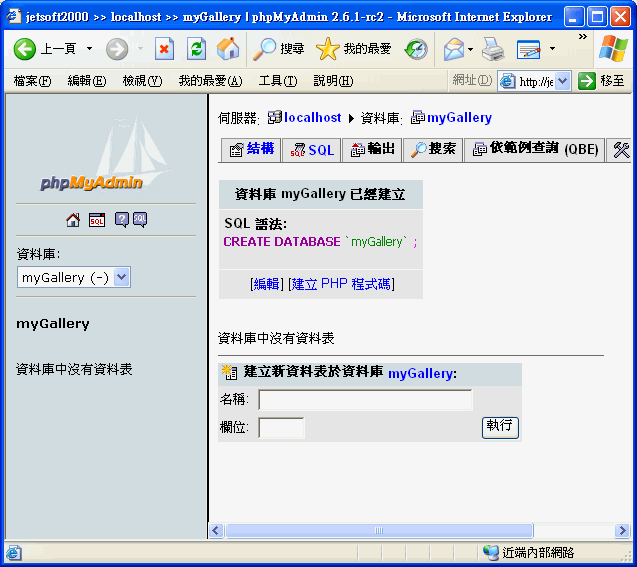Switch to the 搜索 (Search) tab

click(x=433, y=150)
